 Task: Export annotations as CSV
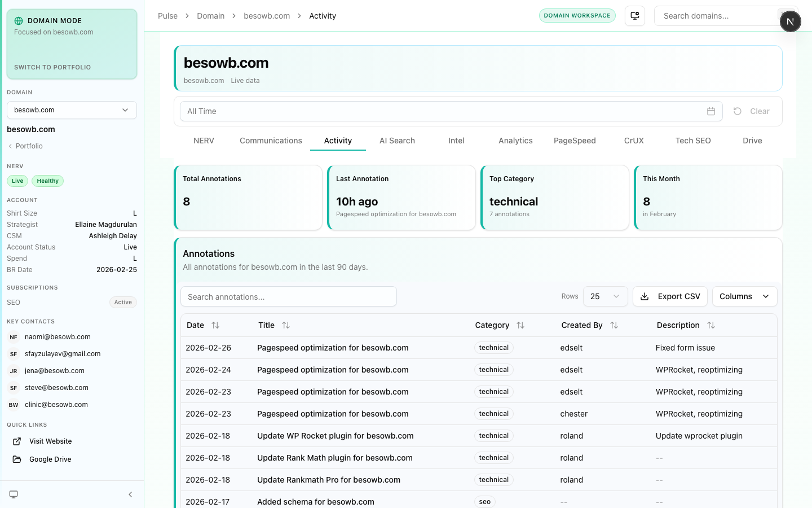[x=670, y=296]
